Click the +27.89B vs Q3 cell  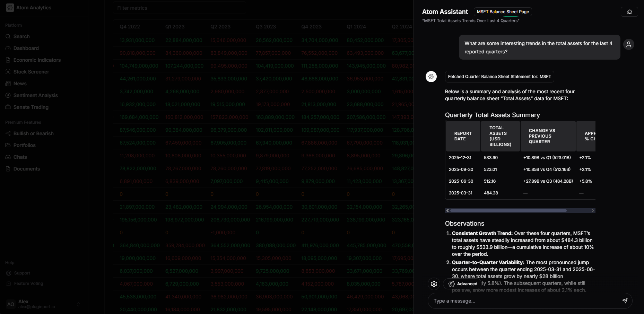pyautogui.click(x=548, y=181)
